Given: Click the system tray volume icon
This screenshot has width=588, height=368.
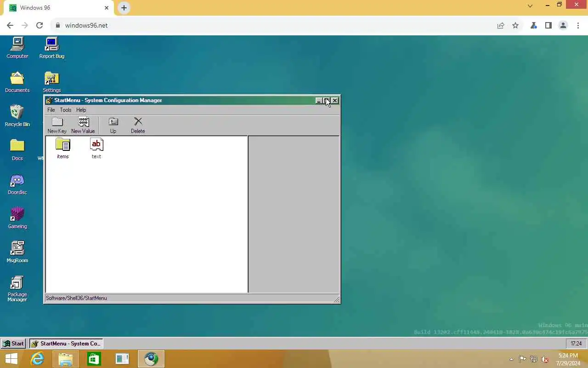Looking at the screenshot, I should point(545,359).
